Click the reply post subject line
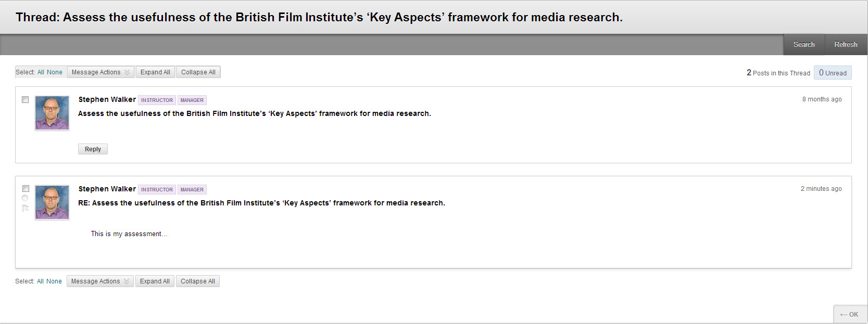The height and width of the screenshot is (324, 868). 261,203
